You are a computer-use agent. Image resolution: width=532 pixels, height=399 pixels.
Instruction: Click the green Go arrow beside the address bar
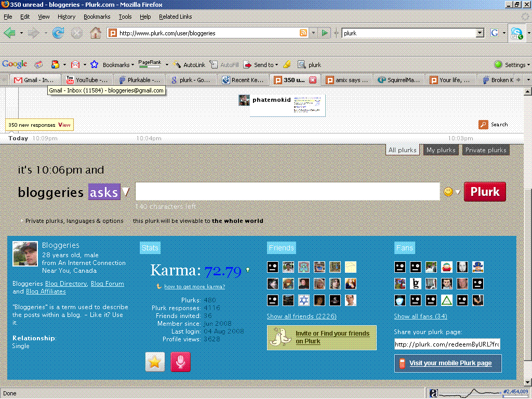(325, 33)
